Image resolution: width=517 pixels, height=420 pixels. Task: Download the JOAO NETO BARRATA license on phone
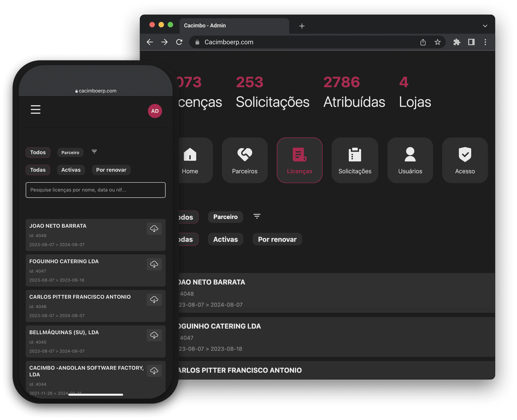tap(154, 229)
